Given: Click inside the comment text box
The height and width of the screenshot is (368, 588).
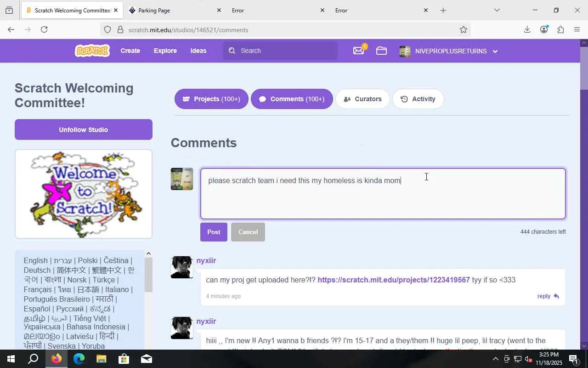Looking at the screenshot, I should point(383,193).
